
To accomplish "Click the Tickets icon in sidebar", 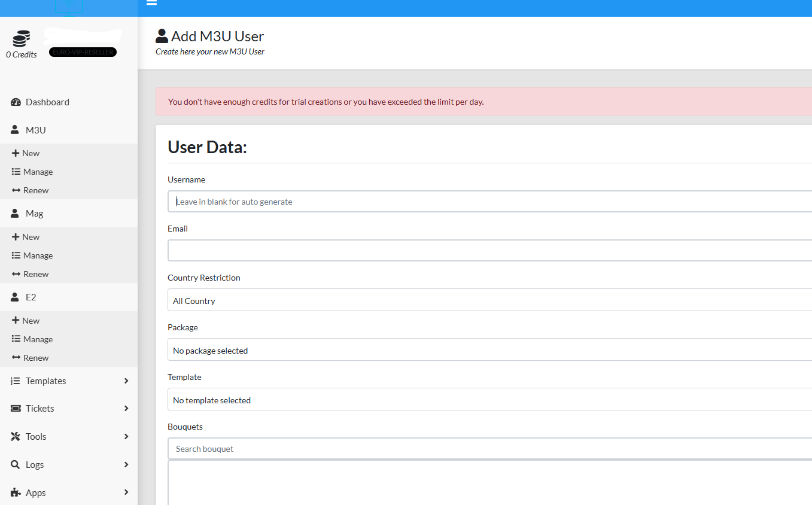I will (x=16, y=409).
